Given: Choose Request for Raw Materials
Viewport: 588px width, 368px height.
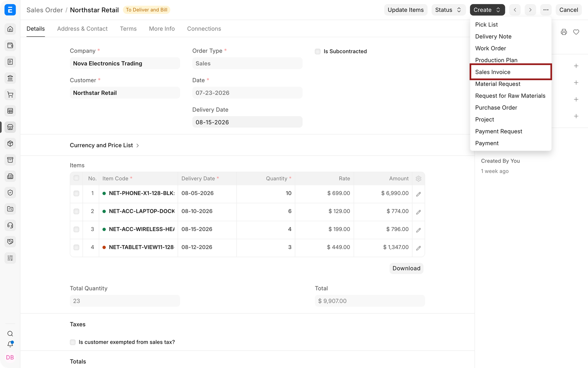Looking at the screenshot, I should pos(511,96).
